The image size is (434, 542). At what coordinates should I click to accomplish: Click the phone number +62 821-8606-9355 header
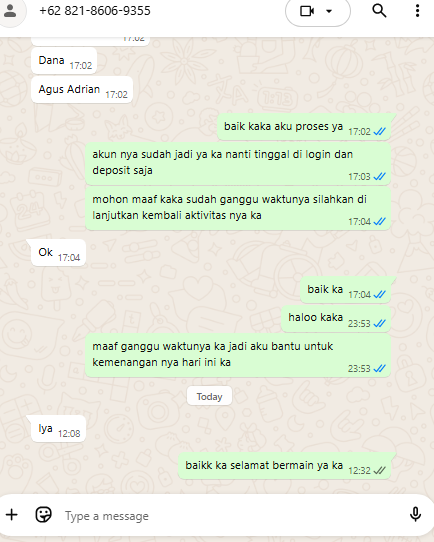pyautogui.click(x=95, y=11)
